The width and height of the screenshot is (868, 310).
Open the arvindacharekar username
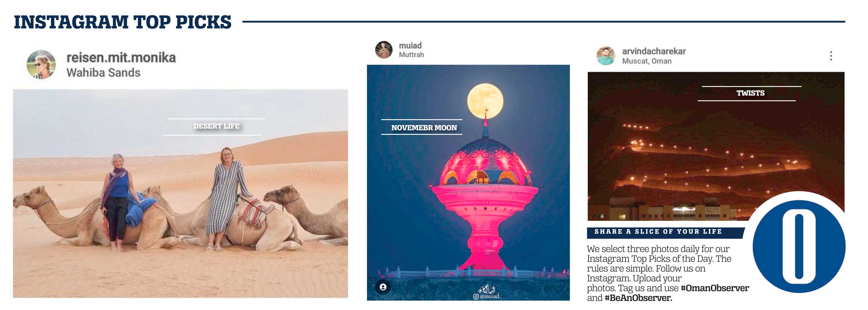[x=654, y=51]
